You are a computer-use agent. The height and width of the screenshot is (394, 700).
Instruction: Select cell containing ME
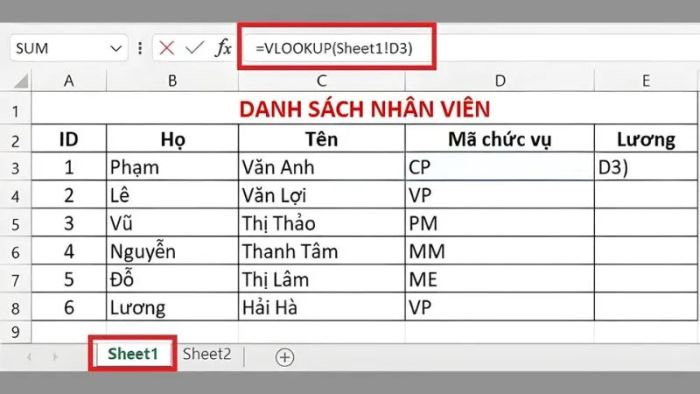point(500,279)
